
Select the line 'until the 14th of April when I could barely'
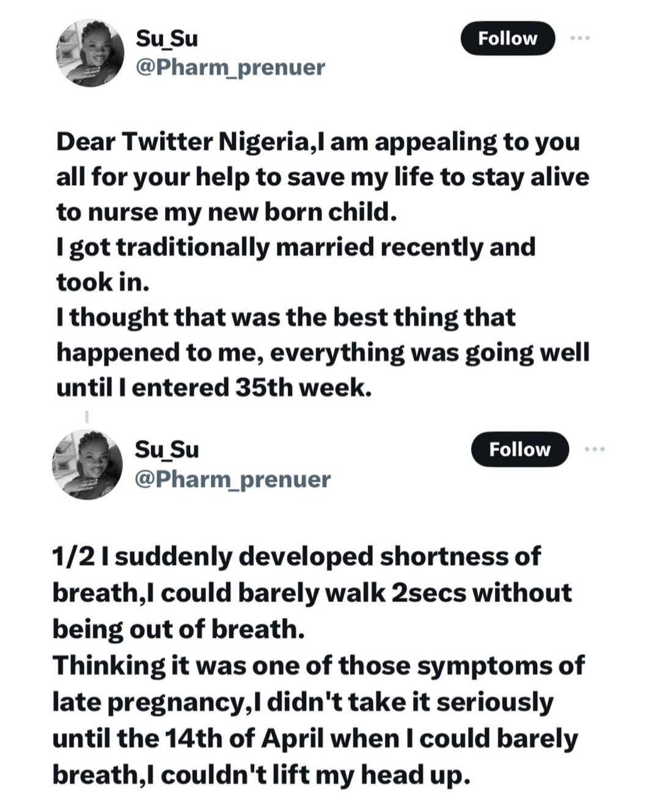315,738
